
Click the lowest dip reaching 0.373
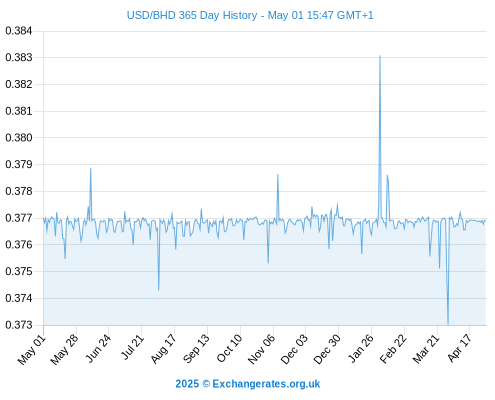(x=448, y=324)
